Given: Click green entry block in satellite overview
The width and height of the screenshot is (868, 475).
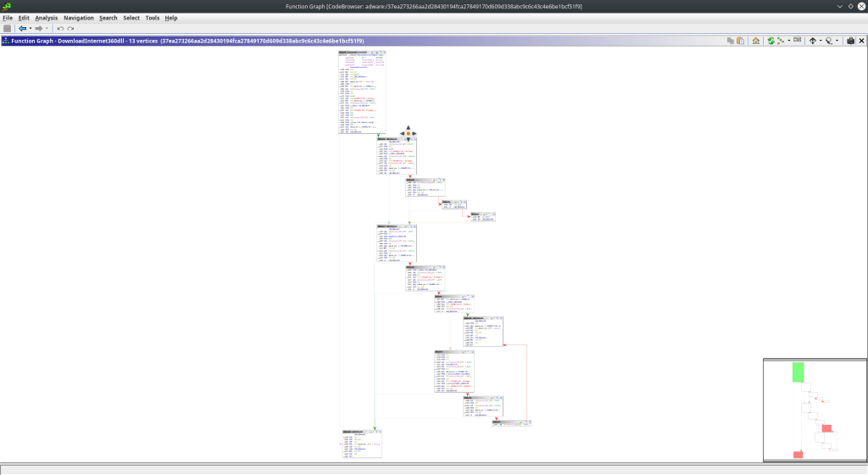Looking at the screenshot, I should tap(798, 372).
